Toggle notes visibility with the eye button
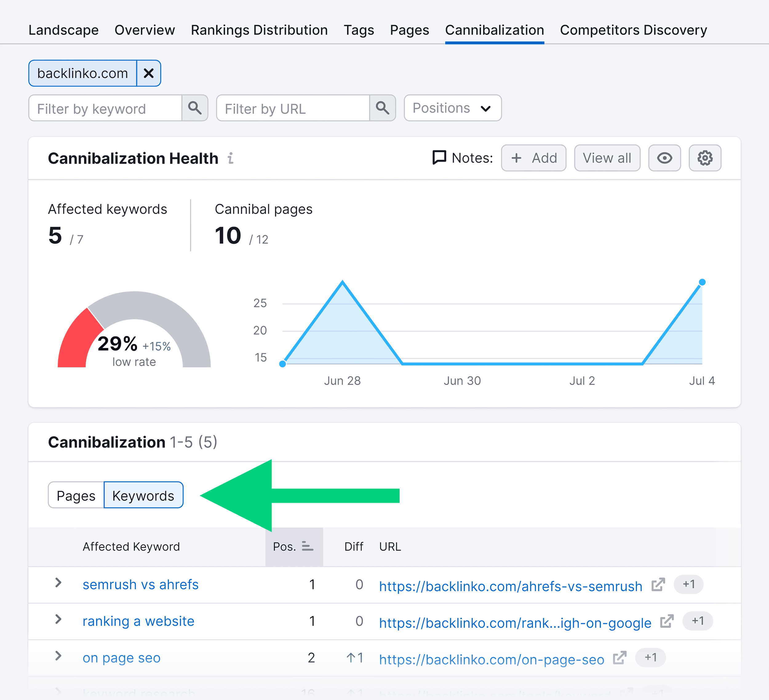Screen dimensions: 769x700 664,158
